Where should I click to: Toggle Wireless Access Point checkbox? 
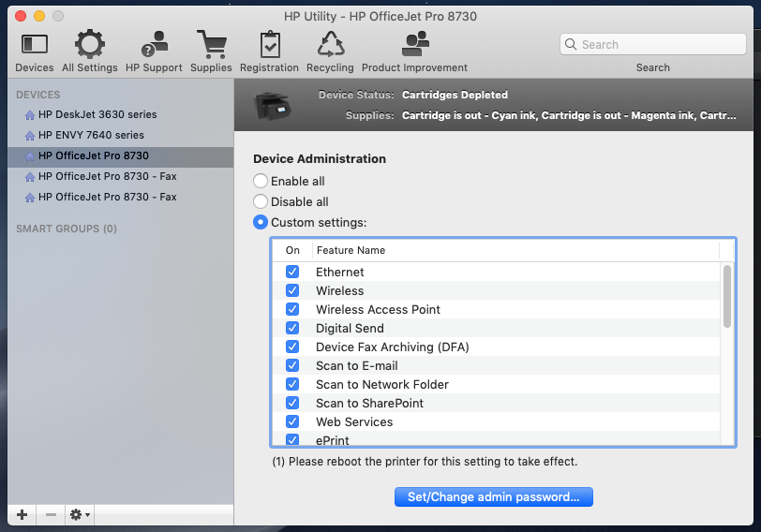(x=292, y=309)
